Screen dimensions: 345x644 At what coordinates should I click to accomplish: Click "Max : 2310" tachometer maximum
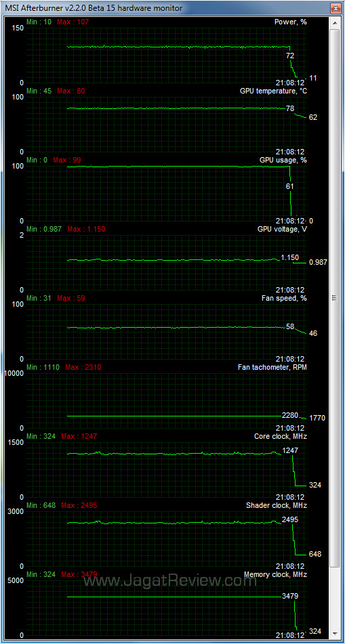tap(83, 367)
